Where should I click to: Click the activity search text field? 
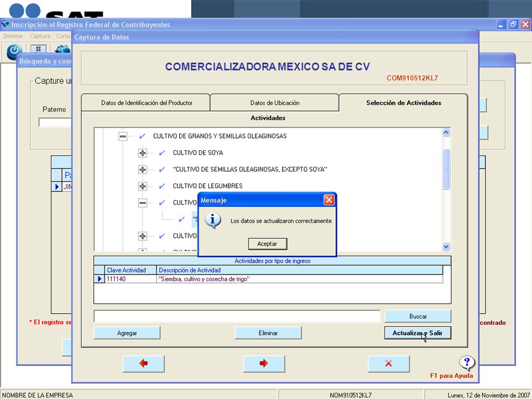[x=237, y=316]
